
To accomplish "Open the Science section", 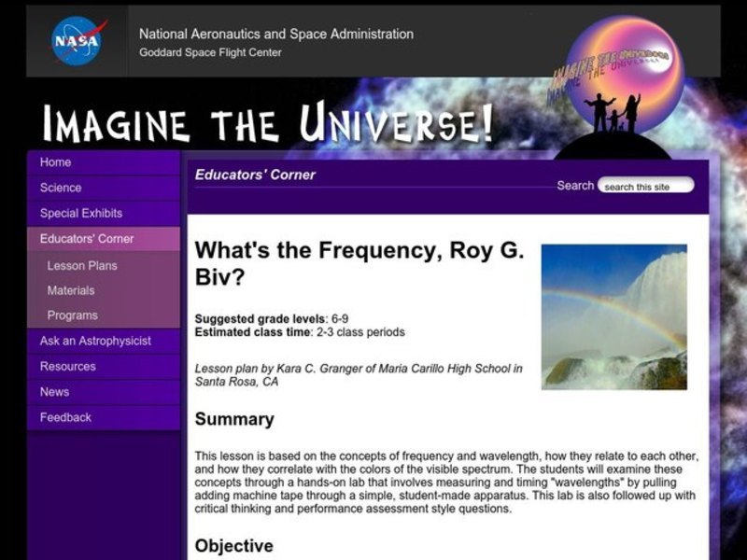I will (60, 187).
